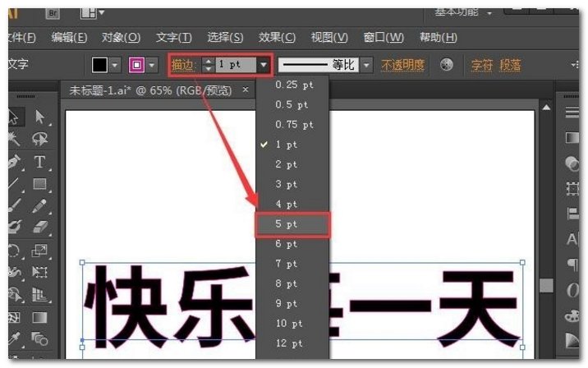Click the black fill color swatch
The height and width of the screenshot is (368, 588).
[99, 65]
